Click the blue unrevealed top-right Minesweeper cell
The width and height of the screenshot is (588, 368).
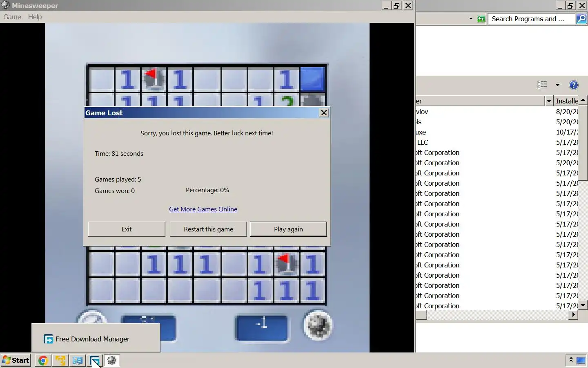[312, 79]
